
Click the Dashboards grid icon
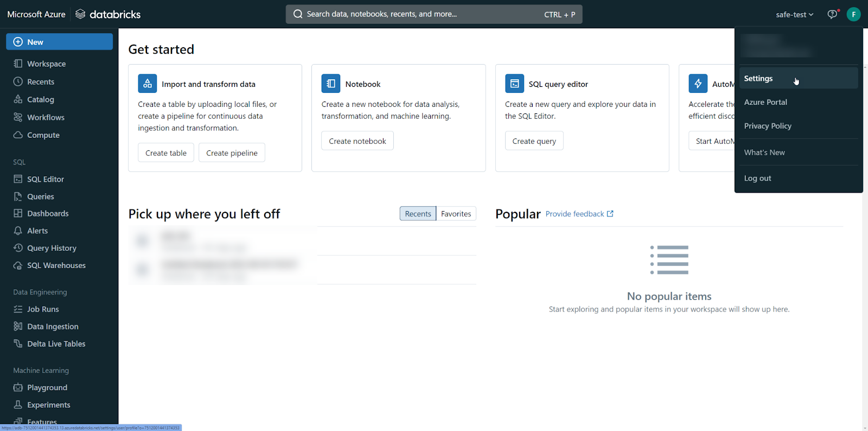click(18, 213)
